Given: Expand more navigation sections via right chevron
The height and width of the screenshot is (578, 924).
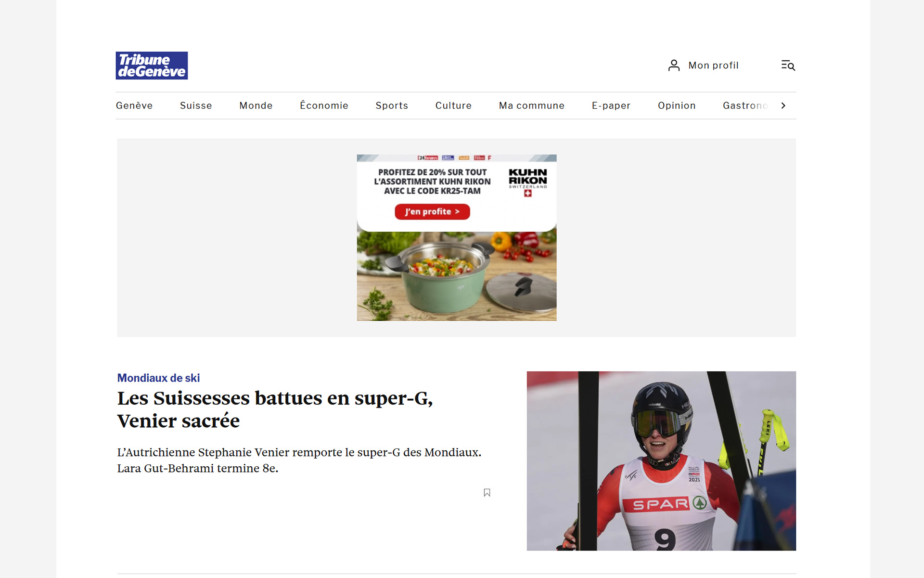Looking at the screenshot, I should pos(783,105).
